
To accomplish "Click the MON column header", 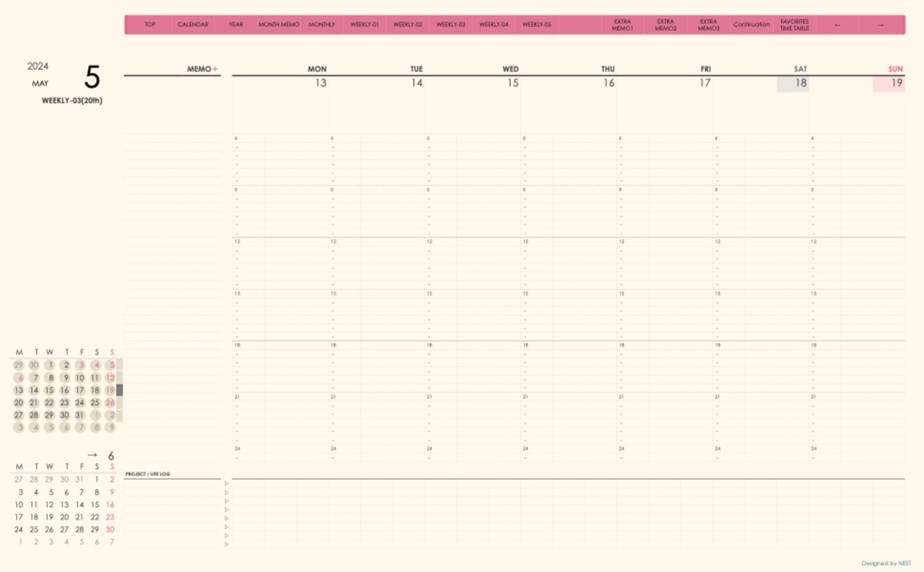I will point(318,69).
